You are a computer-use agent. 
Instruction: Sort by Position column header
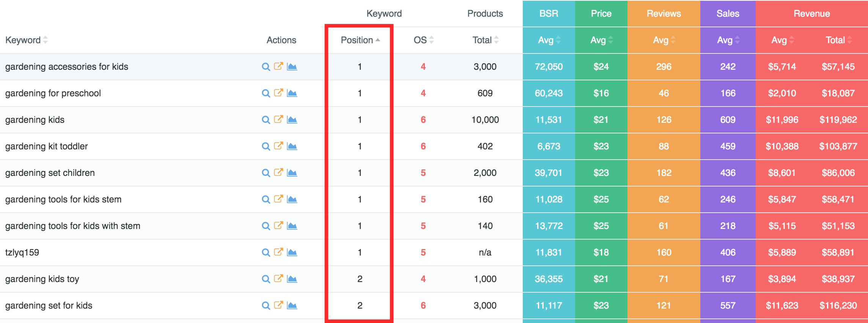pyautogui.click(x=360, y=40)
